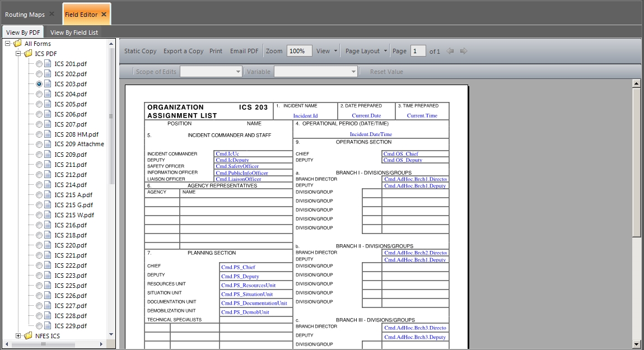The width and height of the screenshot is (644, 350).
Task: Click the ICS 220.pdf document icon
Action: pos(48,245)
